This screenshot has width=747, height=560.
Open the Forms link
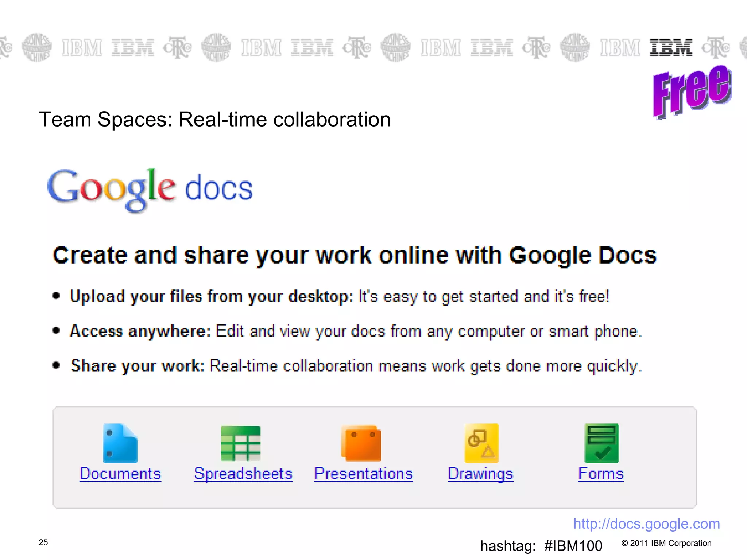coord(601,474)
